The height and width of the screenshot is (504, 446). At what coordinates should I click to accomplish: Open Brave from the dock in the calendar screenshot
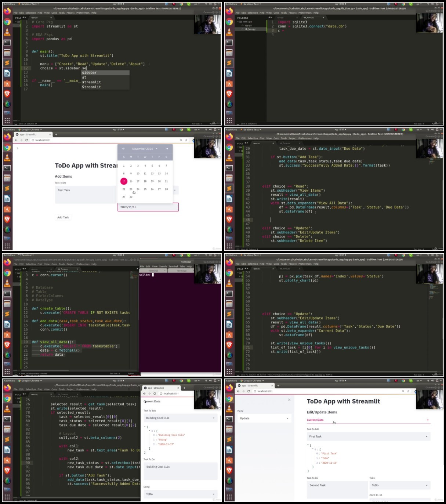pos(7,219)
